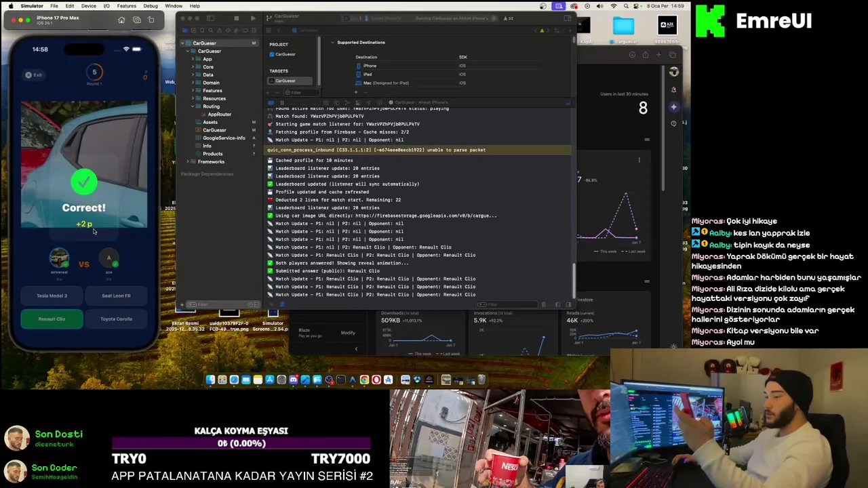Add a file with navigator plus button
This screenshot has height=488, width=868.
[x=182, y=304]
